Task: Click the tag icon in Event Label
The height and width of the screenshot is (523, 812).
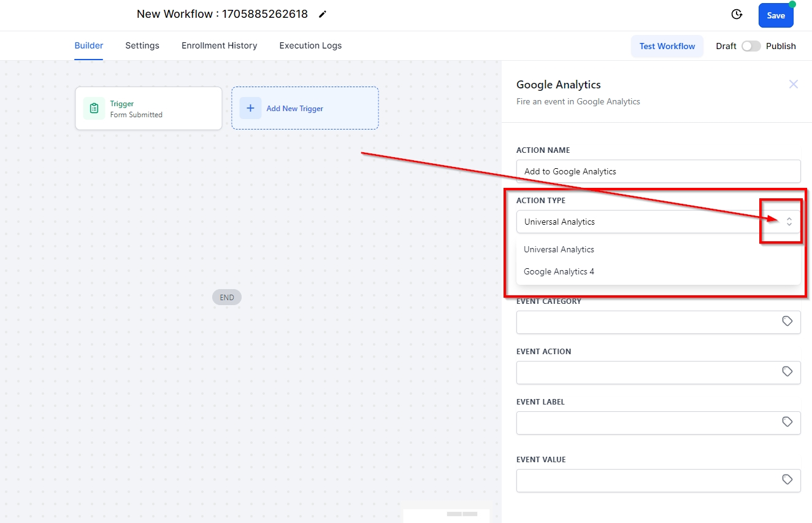Action: pos(787,422)
